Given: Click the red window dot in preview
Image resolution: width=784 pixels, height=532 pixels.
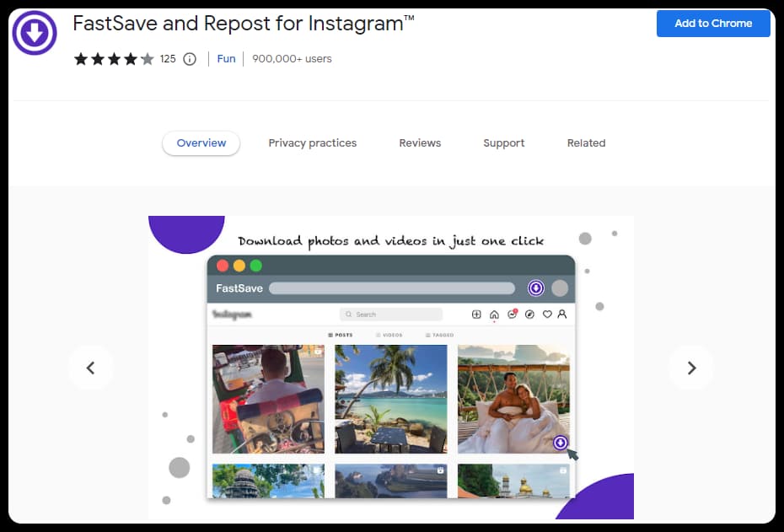Looking at the screenshot, I should (x=223, y=266).
